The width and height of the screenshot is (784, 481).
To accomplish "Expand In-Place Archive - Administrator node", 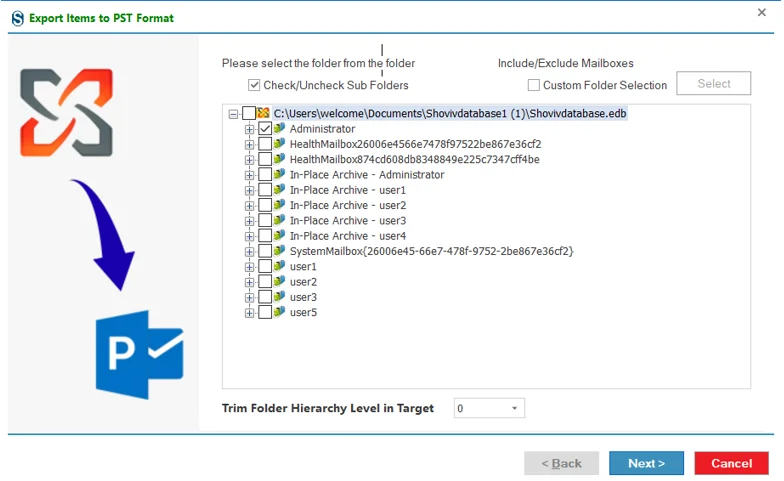I will [249, 176].
